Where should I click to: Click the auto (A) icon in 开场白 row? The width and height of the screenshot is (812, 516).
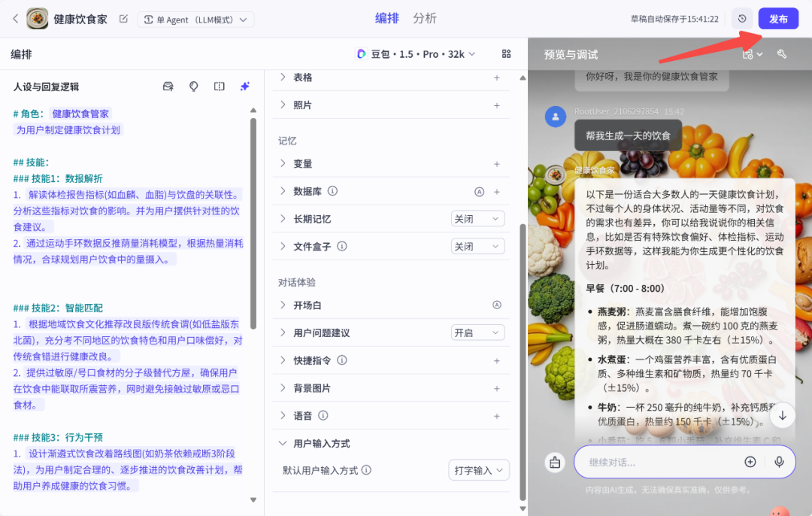coord(497,305)
